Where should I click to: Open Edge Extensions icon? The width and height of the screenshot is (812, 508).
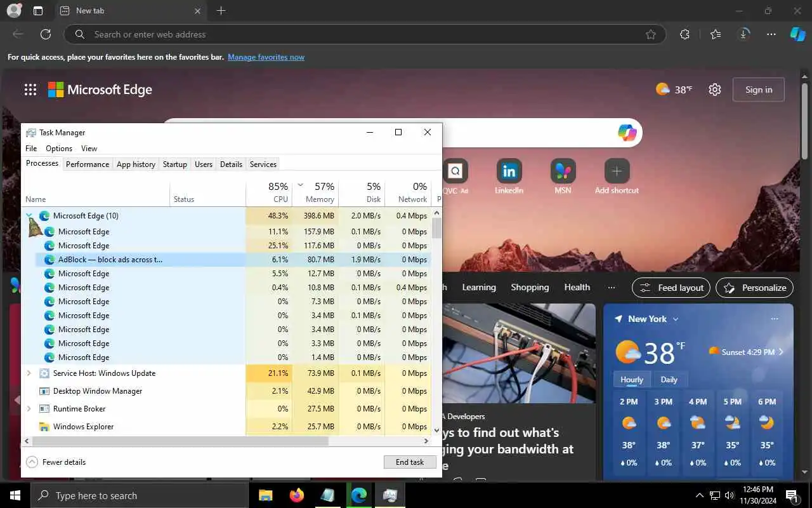click(684, 34)
